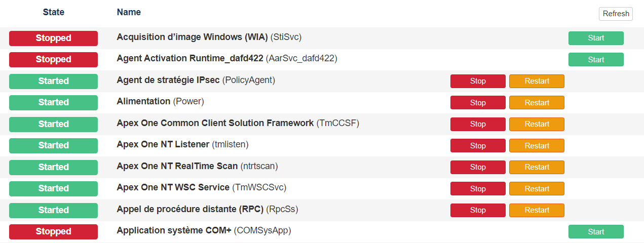Restart the TmCCSF service
The height and width of the screenshot is (243, 644).
(x=537, y=124)
